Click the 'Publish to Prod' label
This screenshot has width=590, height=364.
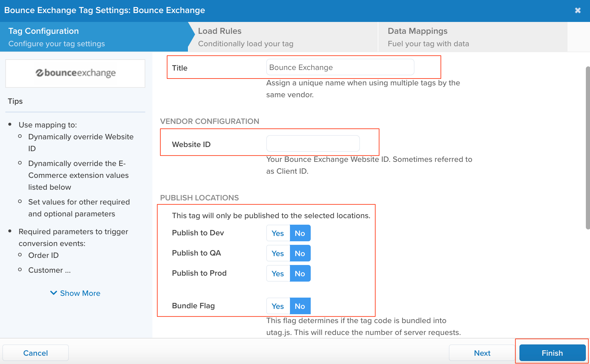pos(199,273)
